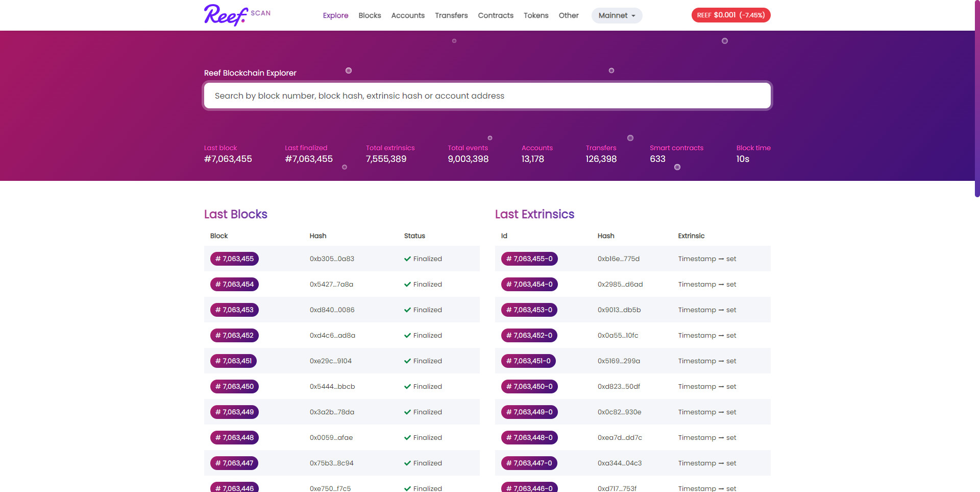Screen dimensions: 980x492
Task: Open extrinsic # 7,063,454-0
Action: tap(529, 285)
